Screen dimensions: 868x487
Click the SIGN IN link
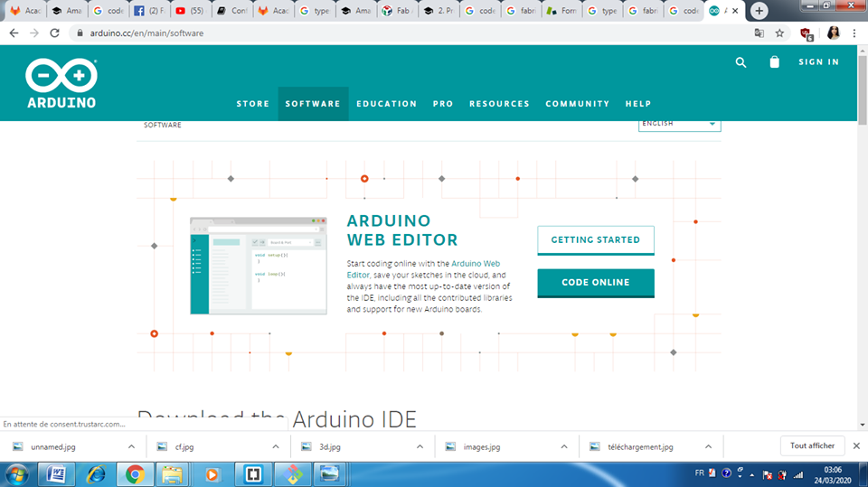[819, 62]
